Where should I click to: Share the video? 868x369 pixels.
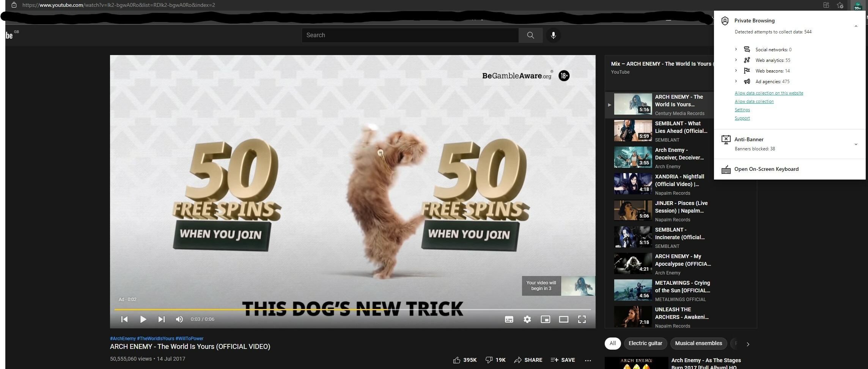click(528, 360)
